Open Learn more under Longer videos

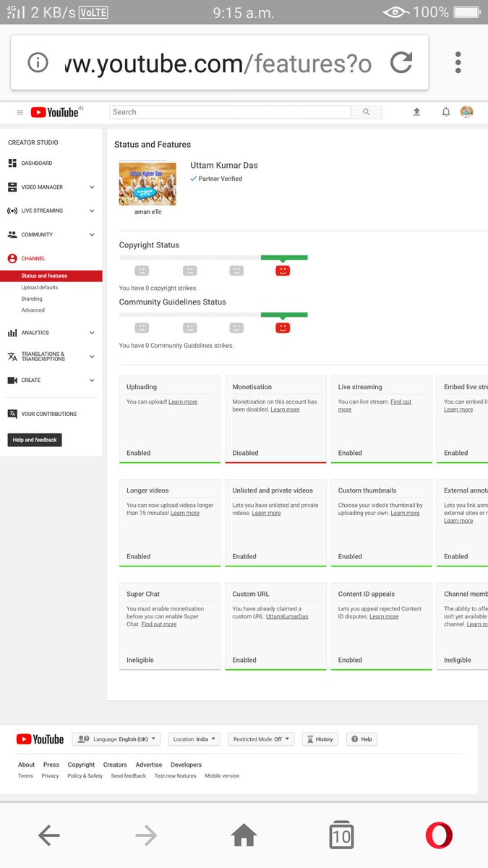click(185, 514)
